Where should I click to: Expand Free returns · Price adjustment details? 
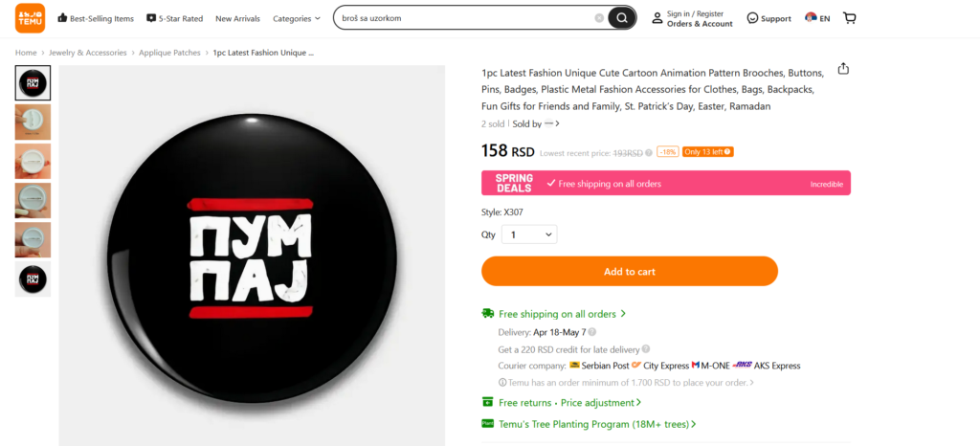click(x=569, y=403)
